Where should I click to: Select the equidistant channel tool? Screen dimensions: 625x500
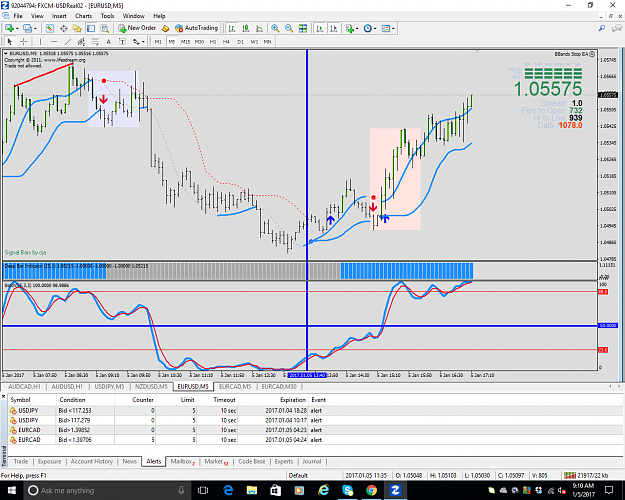tap(81, 41)
